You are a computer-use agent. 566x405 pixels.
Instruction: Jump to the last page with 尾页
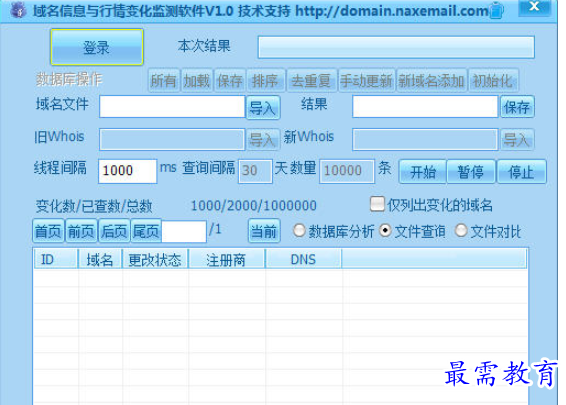tap(146, 231)
